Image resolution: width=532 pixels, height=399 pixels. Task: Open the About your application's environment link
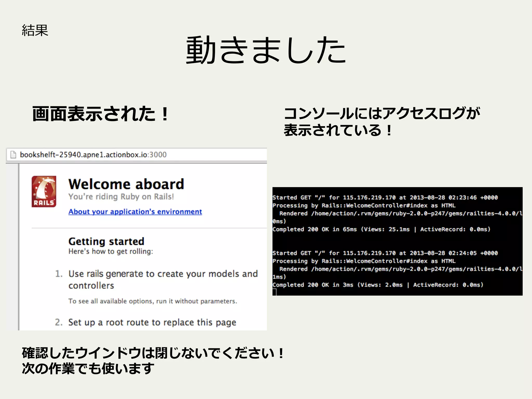click(x=135, y=212)
